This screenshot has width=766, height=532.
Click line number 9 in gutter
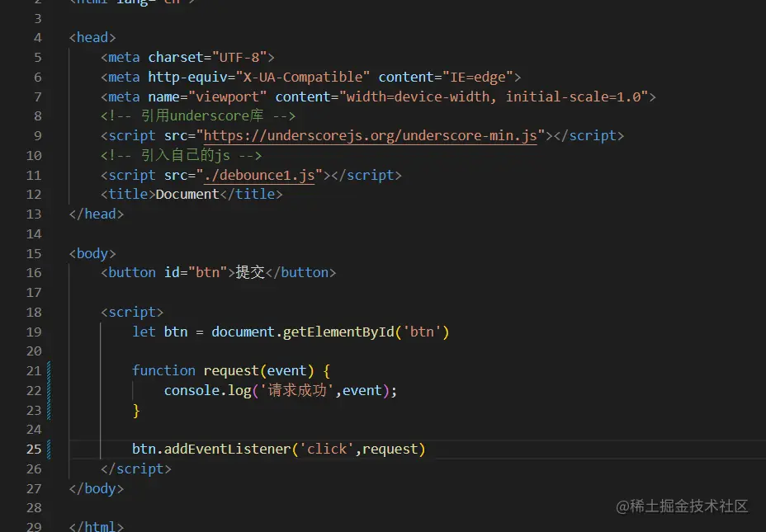click(38, 136)
